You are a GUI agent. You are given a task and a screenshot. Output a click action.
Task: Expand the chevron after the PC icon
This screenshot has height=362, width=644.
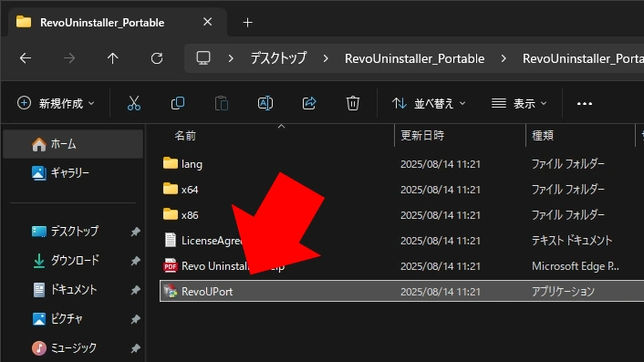(231, 58)
